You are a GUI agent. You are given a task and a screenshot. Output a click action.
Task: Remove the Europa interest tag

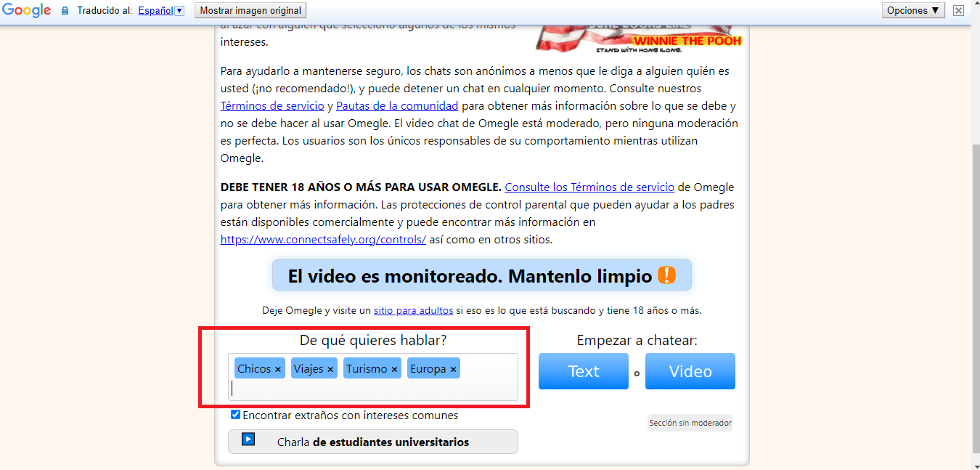coord(453,370)
